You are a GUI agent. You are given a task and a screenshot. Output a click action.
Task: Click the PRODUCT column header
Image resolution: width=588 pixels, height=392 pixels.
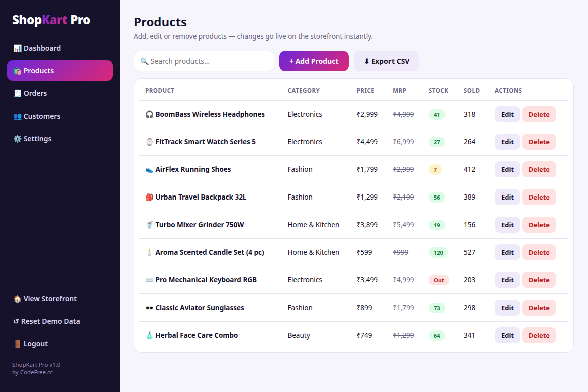160,91
